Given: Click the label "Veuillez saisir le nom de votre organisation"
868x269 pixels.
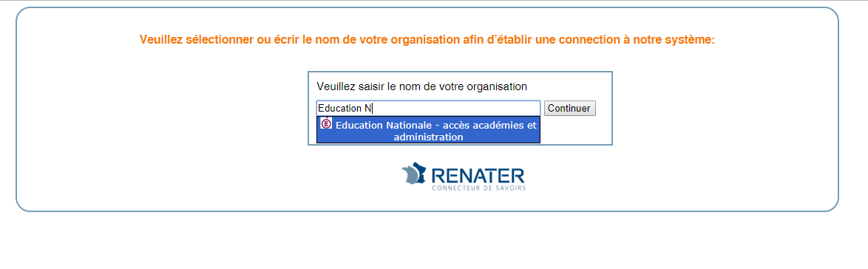Looking at the screenshot, I should point(422,87).
